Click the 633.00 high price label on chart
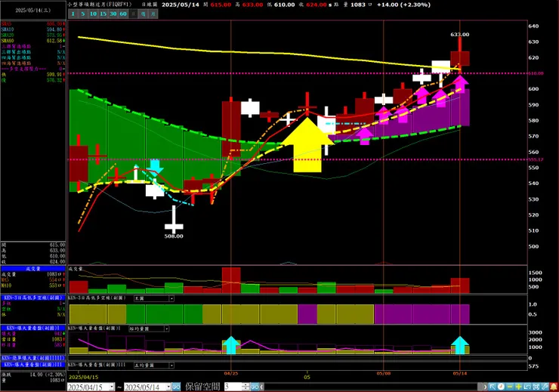The image size is (559, 392). 460,35
